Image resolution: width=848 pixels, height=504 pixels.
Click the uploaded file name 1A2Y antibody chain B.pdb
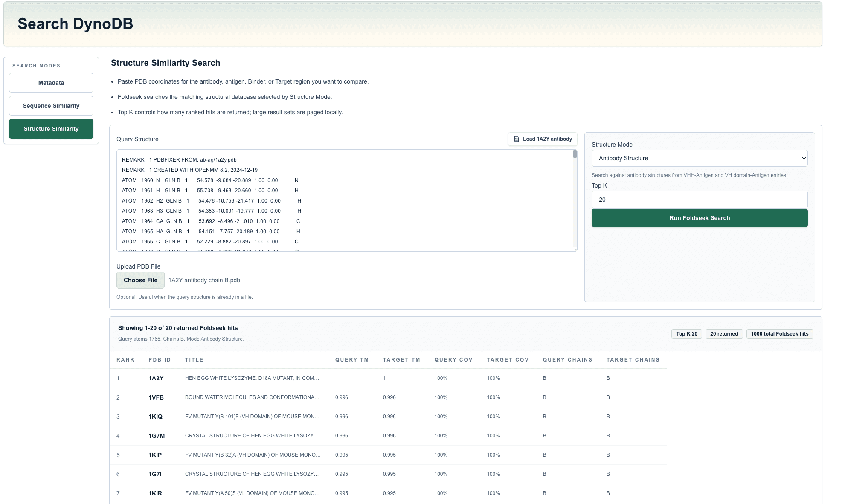coord(204,280)
